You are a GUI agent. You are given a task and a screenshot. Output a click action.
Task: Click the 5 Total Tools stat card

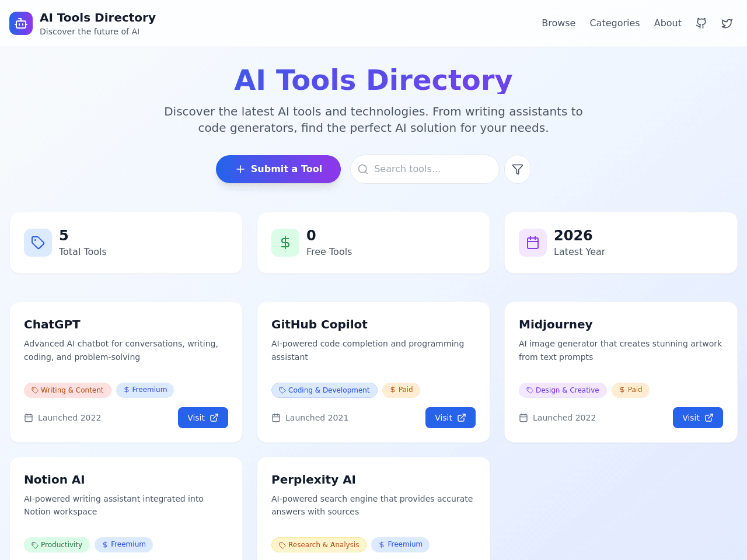tap(126, 243)
